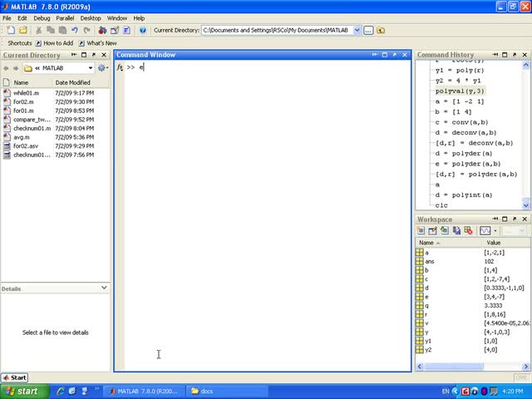This screenshot has height=399, width=532.
Task: Click the Current Directory back arrow
Action: [6, 68]
